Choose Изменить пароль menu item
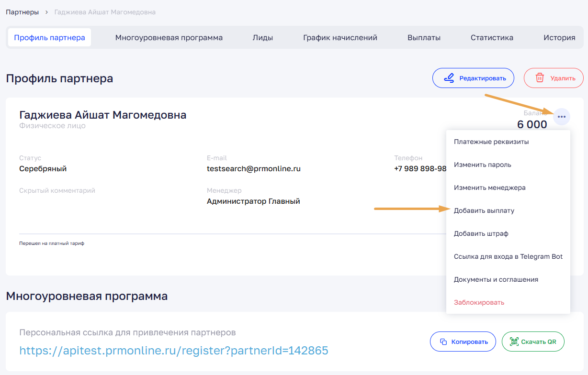This screenshot has height=375, width=588. tap(483, 165)
